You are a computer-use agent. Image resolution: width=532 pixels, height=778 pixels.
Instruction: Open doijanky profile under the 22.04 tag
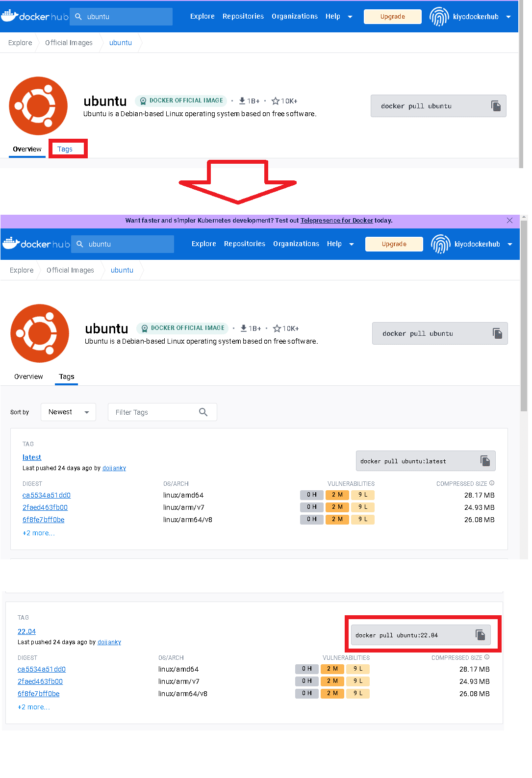(109, 642)
